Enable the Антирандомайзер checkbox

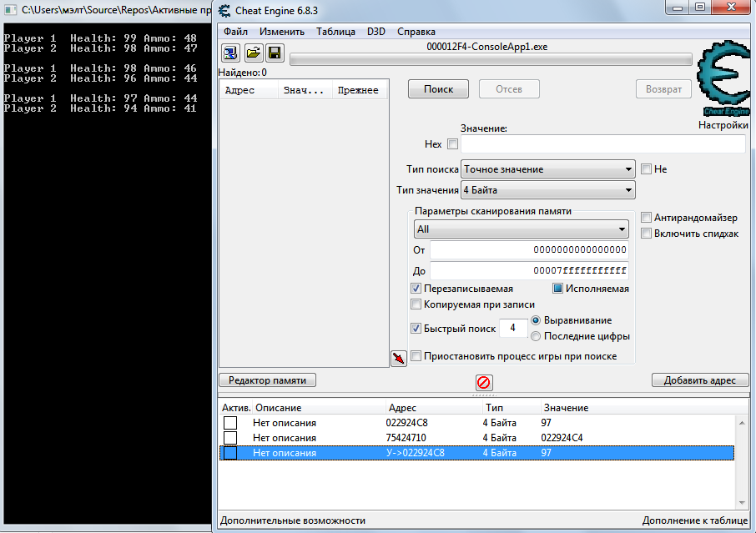pos(646,218)
